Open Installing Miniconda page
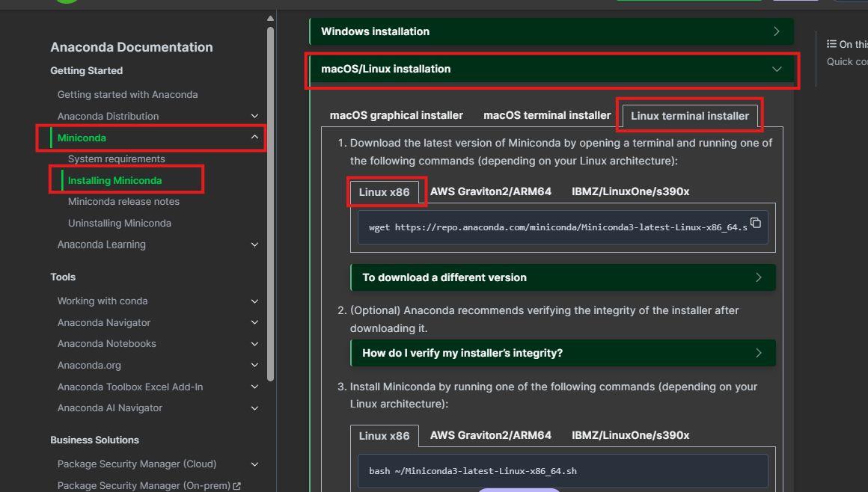The height and width of the screenshot is (492, 868). click(x=114, y=180)
